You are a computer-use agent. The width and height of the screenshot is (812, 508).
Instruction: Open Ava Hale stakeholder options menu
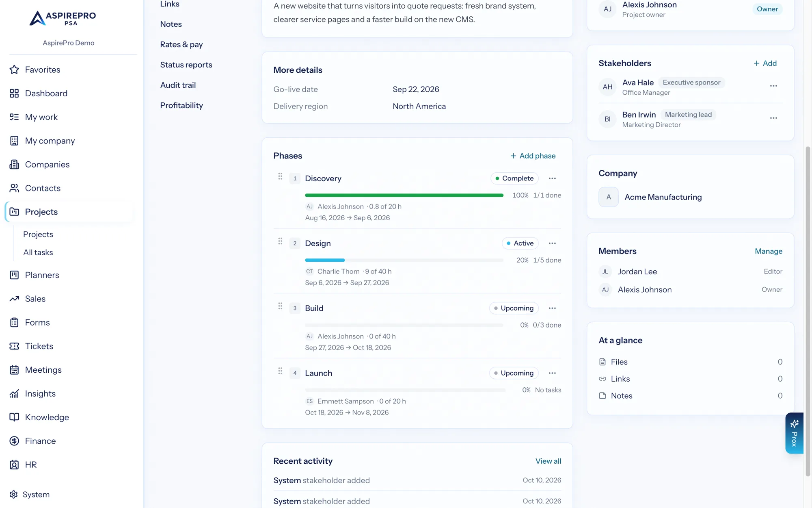pyautogui.click(x=773, y=86)
